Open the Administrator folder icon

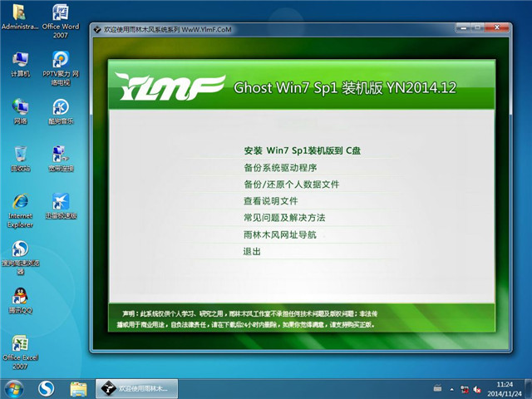click(x=19, y=12)
